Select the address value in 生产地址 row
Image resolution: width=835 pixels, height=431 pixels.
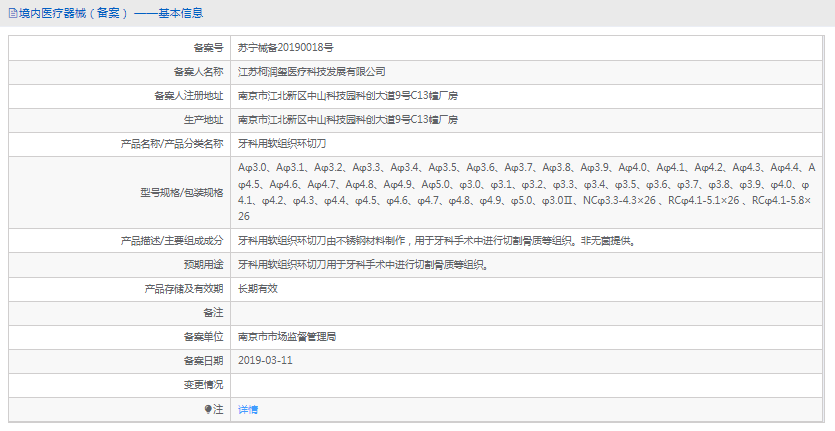pos(348,120)
